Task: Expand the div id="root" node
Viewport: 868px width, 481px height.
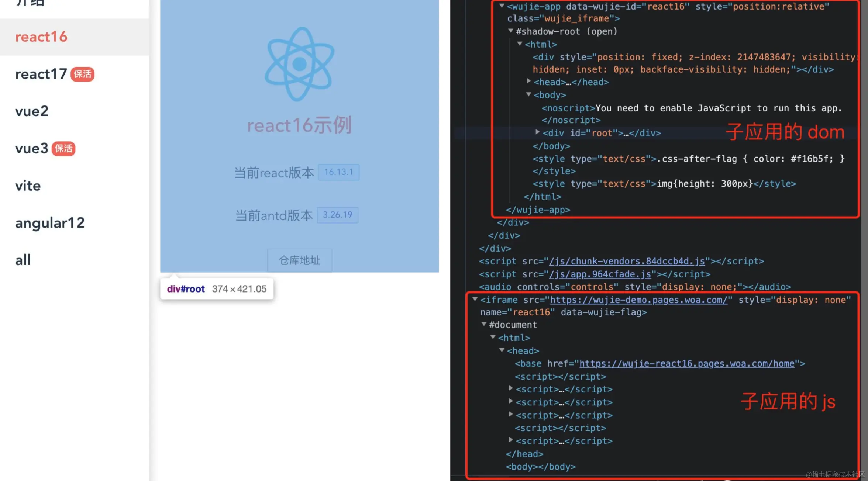Action: click(538, 132)
